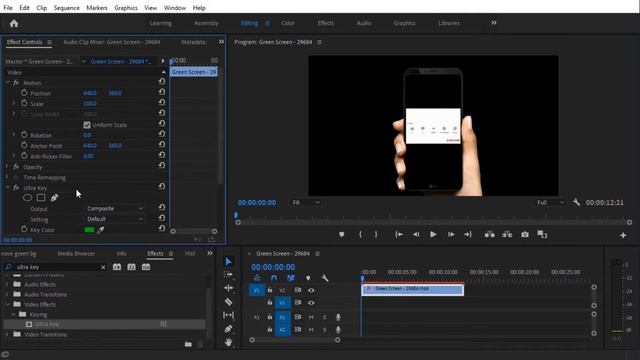Switch to Audio Clip Mixer tab
This screenshot has height=360, width=640.
[111, 42]
